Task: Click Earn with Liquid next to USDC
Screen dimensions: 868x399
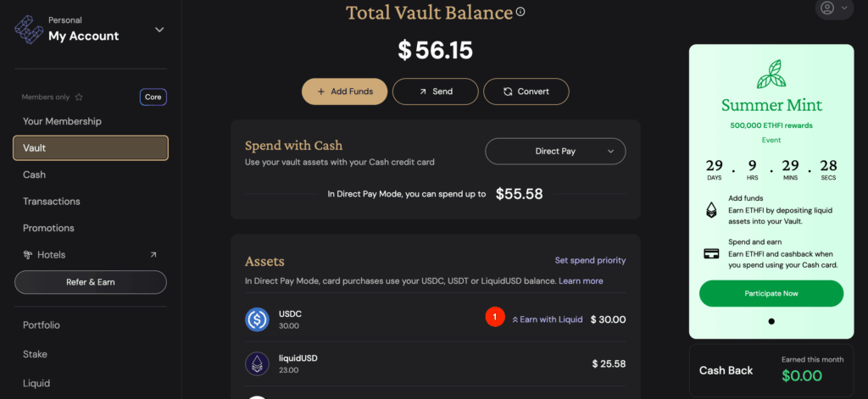Action: [547, 319]
